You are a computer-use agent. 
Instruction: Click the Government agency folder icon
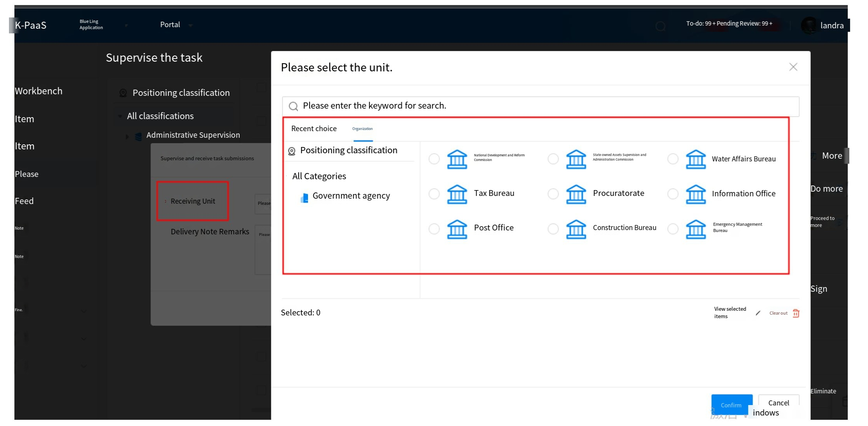(304, 198)
